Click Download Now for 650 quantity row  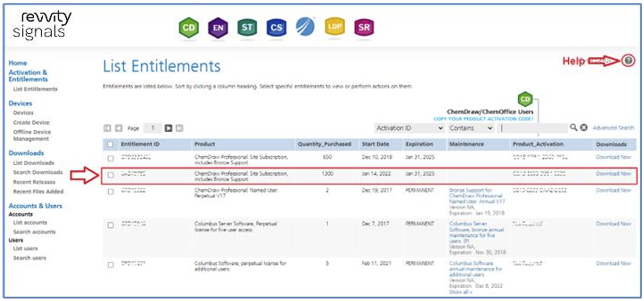tap(613, 157)
